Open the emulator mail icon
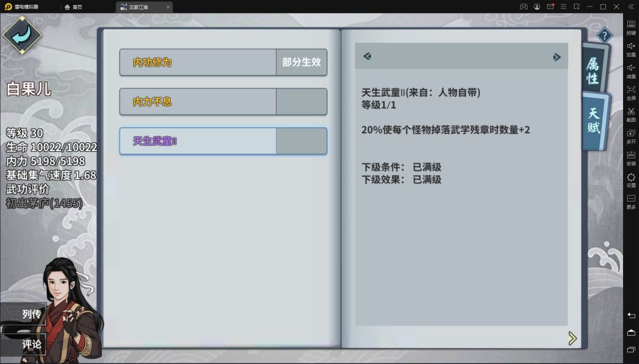This screenshot has width=639, height=364. (550, 6)
